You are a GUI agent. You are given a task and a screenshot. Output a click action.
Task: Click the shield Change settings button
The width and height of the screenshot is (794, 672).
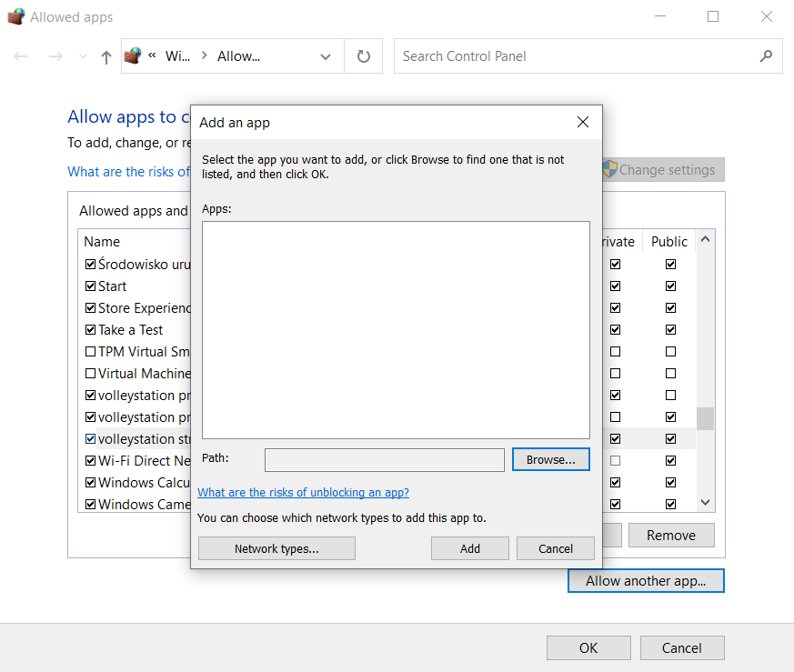661,170
